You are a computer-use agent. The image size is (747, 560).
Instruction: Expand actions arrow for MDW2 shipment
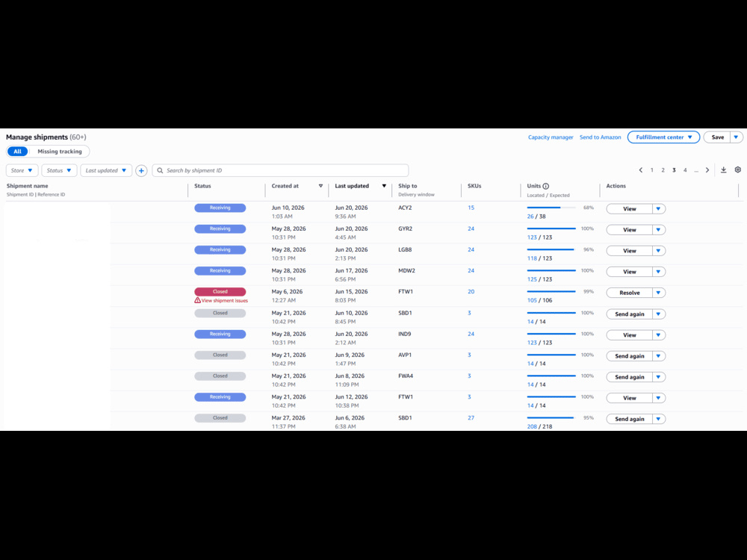[x=658, y=272]
